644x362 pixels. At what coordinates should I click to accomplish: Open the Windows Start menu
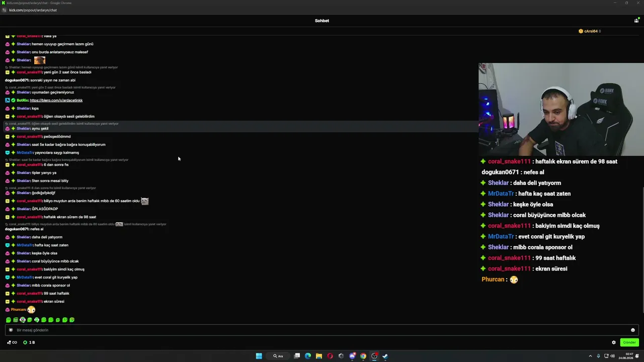(259, 356)
